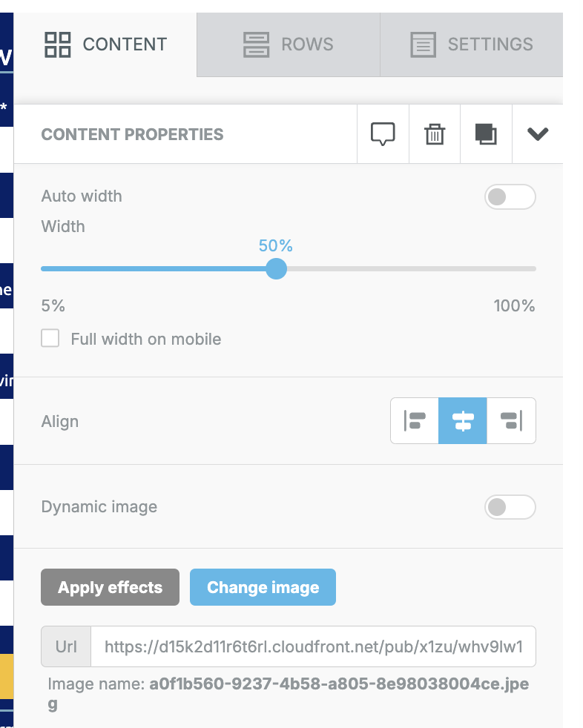This screenshot has height=728, width=583.
Task: Enable the Auto width toggle
Action: pyautogui.click(x=510, y=197)
